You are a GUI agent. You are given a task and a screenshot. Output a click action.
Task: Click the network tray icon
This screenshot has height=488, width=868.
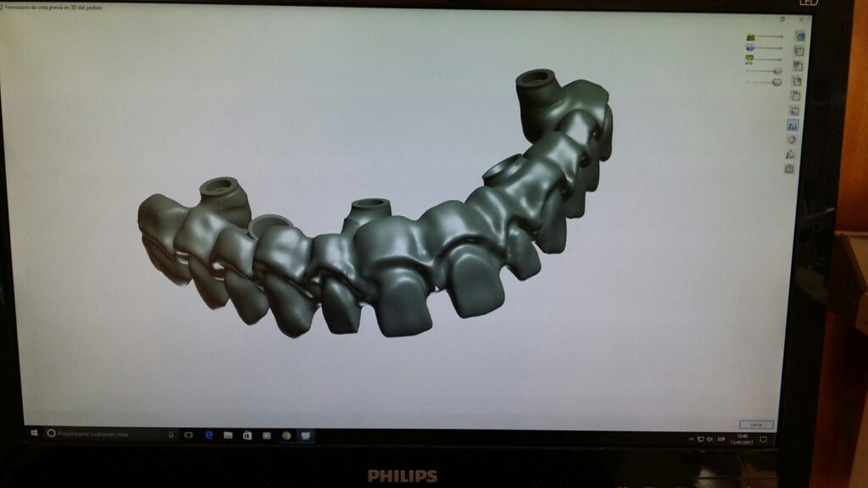point(700,439)
